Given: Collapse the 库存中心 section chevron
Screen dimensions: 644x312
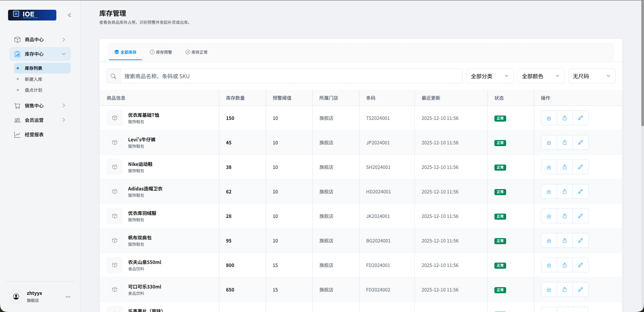Looking at the screenshot, I should (64, 54).
